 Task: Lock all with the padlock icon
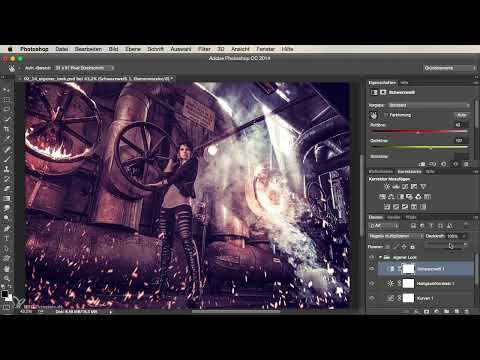(x=412, y=247)
